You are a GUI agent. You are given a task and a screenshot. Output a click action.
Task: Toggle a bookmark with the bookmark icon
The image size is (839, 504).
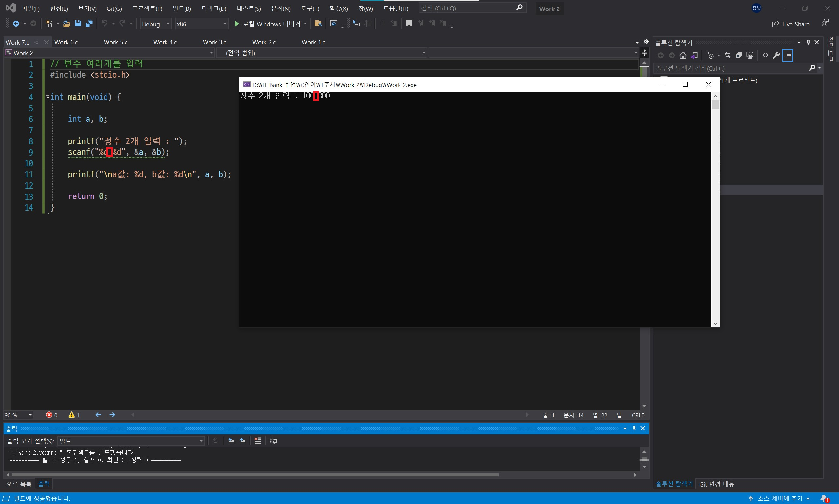[409, 23]
